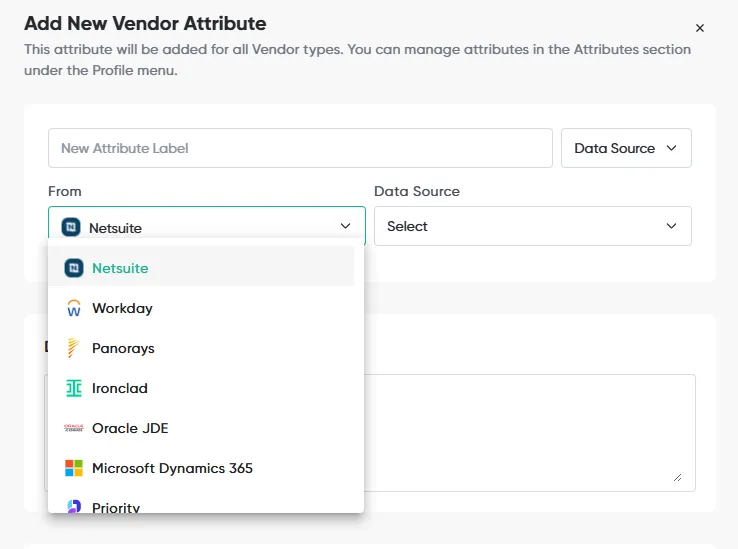Click inside the large description text area
The width and height of the screenshot is (738, 549).
click(x=529, y=433)
